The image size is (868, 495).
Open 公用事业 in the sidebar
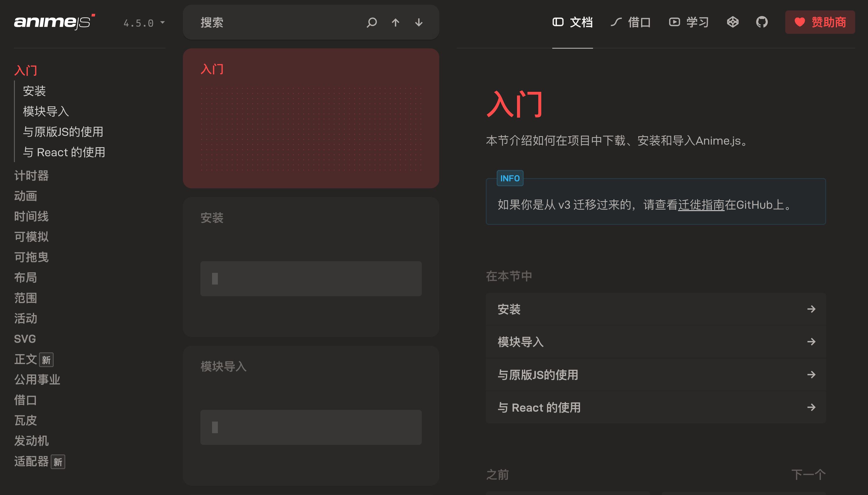[x=37, y=380]
